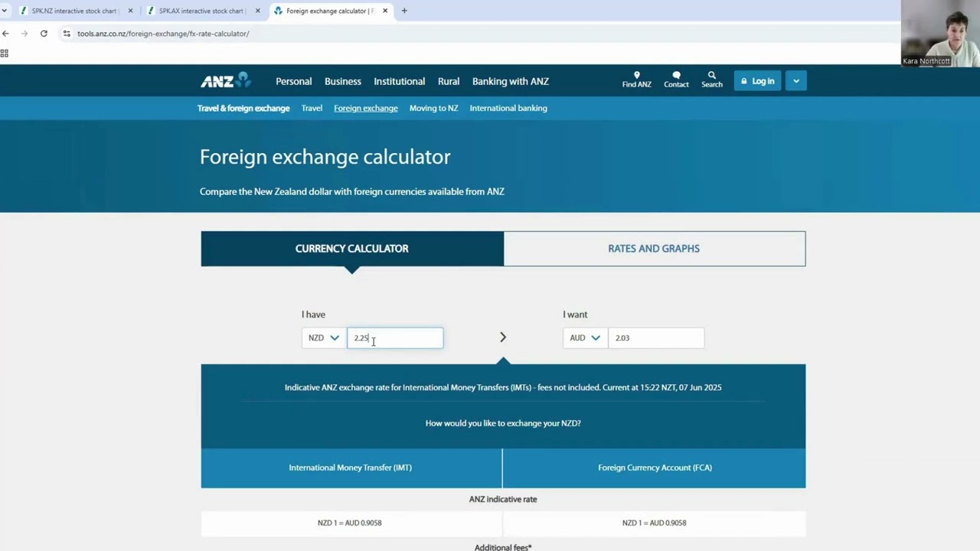Open the International banking link
980x551 pixels.
point(508,108)
